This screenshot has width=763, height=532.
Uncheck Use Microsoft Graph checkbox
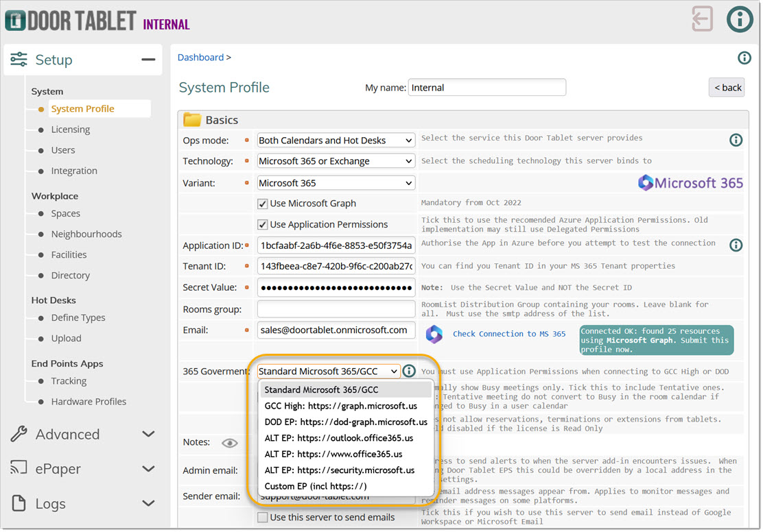[262, 204]
